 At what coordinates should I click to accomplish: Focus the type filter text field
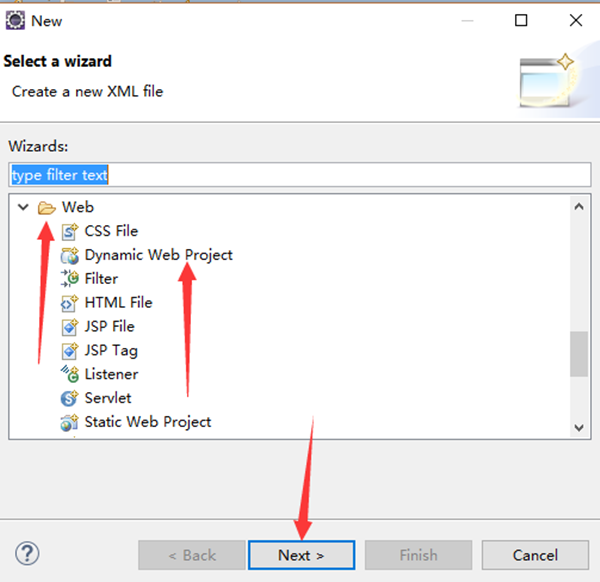coord(300,175)
